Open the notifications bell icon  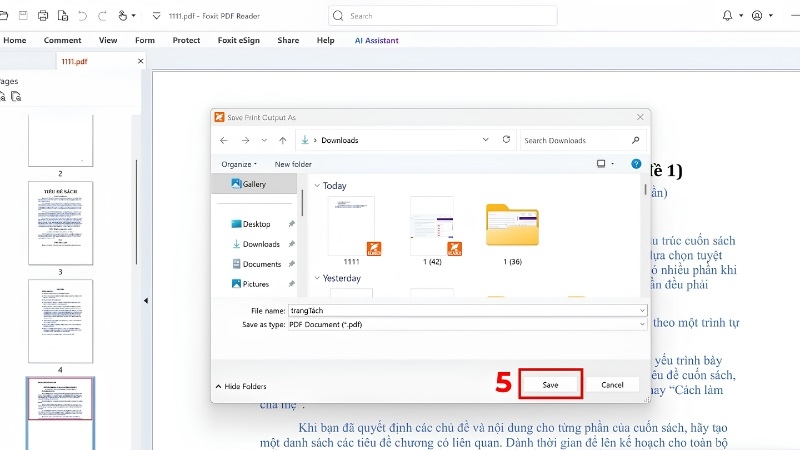728,16
